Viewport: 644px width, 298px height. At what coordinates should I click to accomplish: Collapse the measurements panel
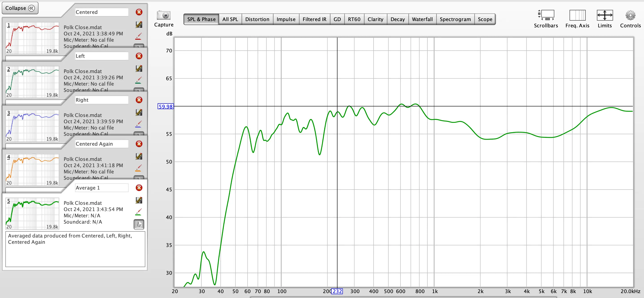click(x=20, y=8)
